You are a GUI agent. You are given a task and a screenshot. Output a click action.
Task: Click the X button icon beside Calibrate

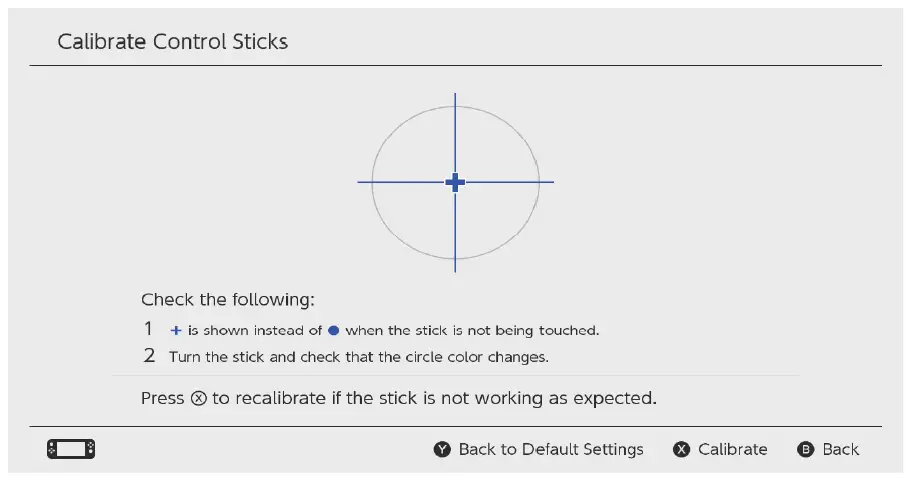coord(681,449)
